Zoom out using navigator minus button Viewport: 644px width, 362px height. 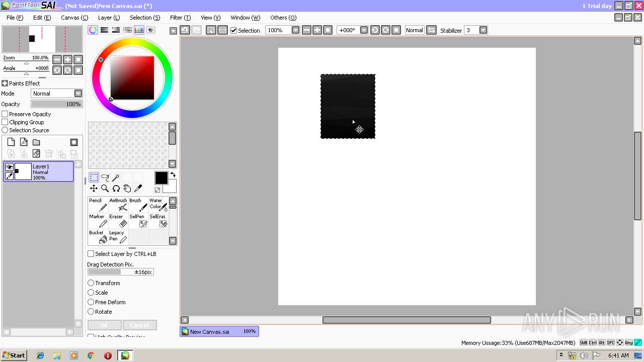[x=57, y=59]
